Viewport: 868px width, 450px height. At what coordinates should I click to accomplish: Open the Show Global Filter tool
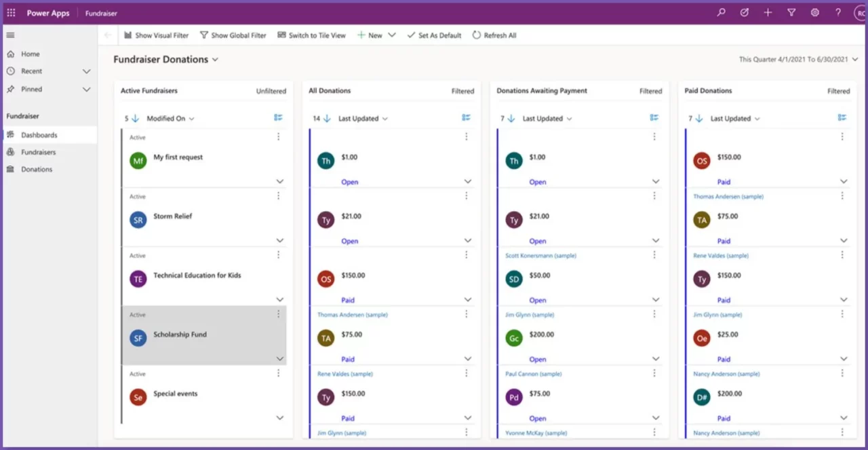click(233, 35)
